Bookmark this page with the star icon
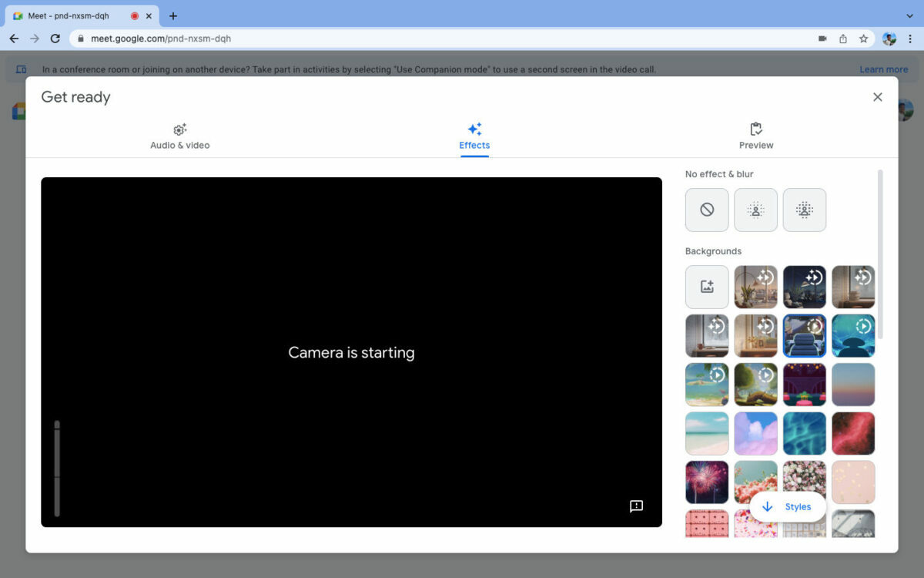Viewport: 924px width, 578px height. tap(864, 38)
